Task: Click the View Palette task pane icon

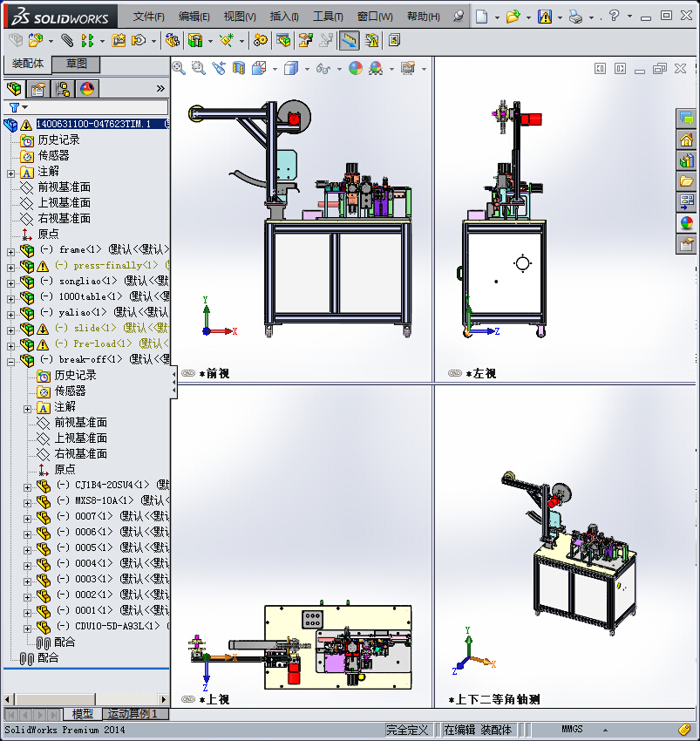Action: [686, 202]
